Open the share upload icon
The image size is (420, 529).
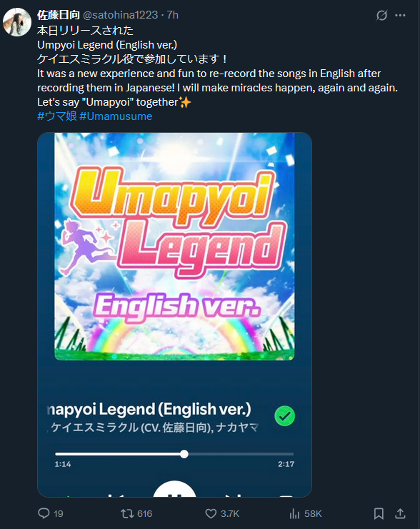pos(400,513)
